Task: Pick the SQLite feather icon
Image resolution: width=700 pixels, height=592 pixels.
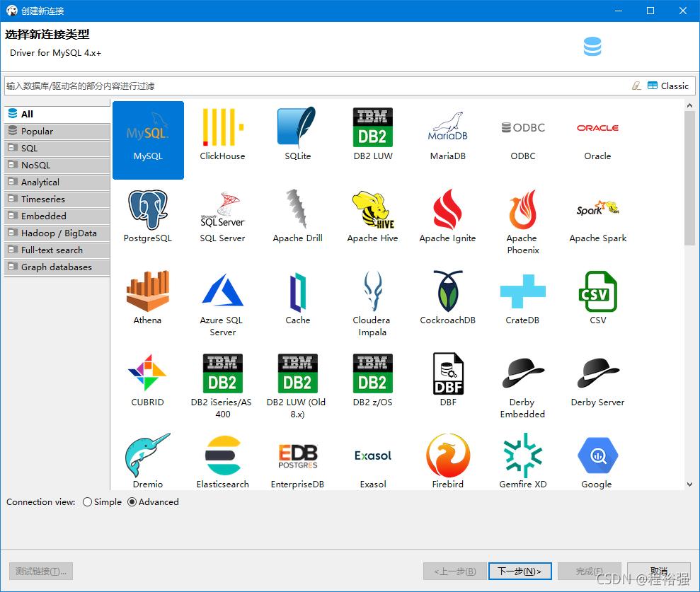Action: click(297, 127)
